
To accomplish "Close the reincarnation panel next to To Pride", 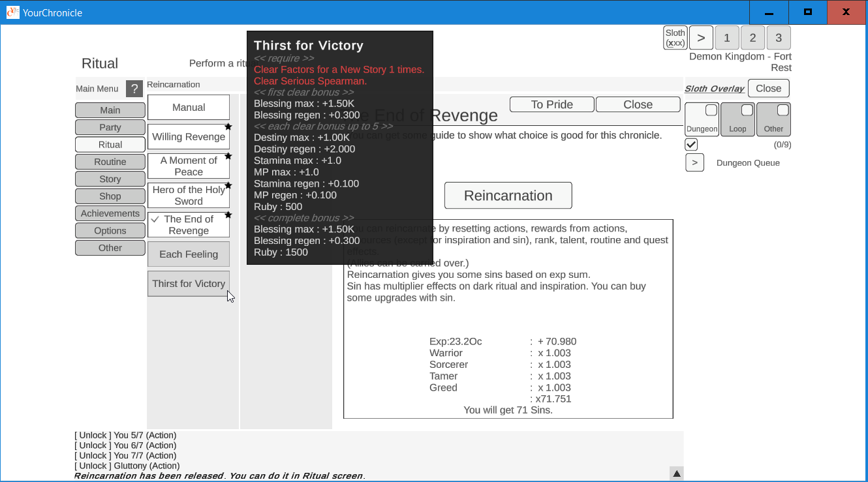I will [638, 104].
